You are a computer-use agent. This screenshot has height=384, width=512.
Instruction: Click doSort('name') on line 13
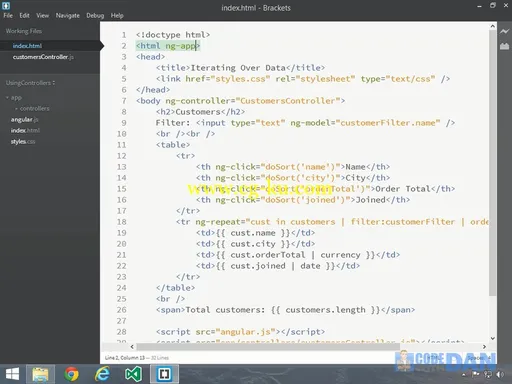(x=300, y=167)
